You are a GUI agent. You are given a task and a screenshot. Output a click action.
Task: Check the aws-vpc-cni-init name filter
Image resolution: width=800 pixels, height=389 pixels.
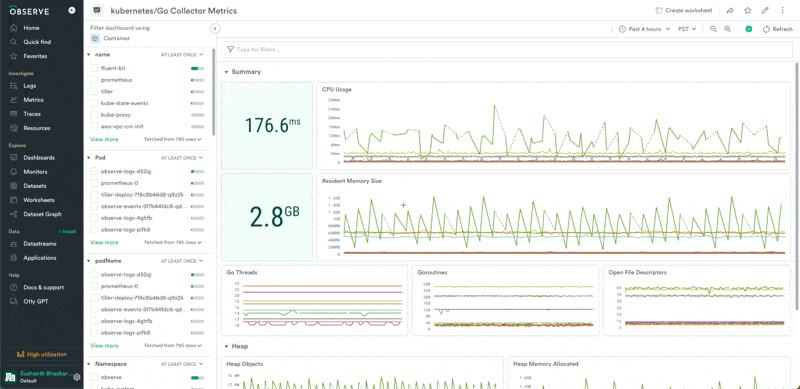click(x=94, y=126)
